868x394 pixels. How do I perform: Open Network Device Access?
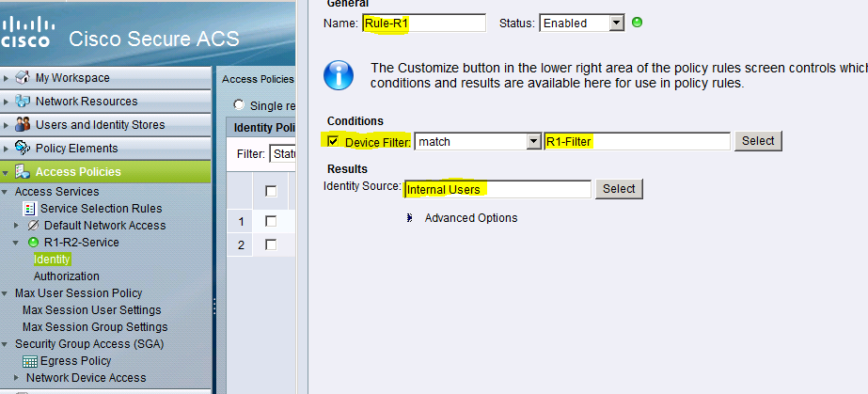pyautogui.click(x=87, y=378)
